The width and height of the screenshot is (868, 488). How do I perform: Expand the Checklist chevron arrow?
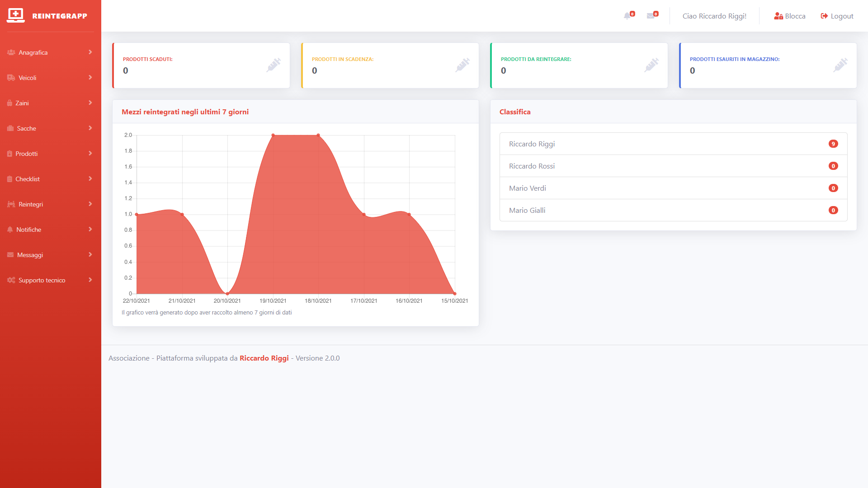(x=90, y=178)
